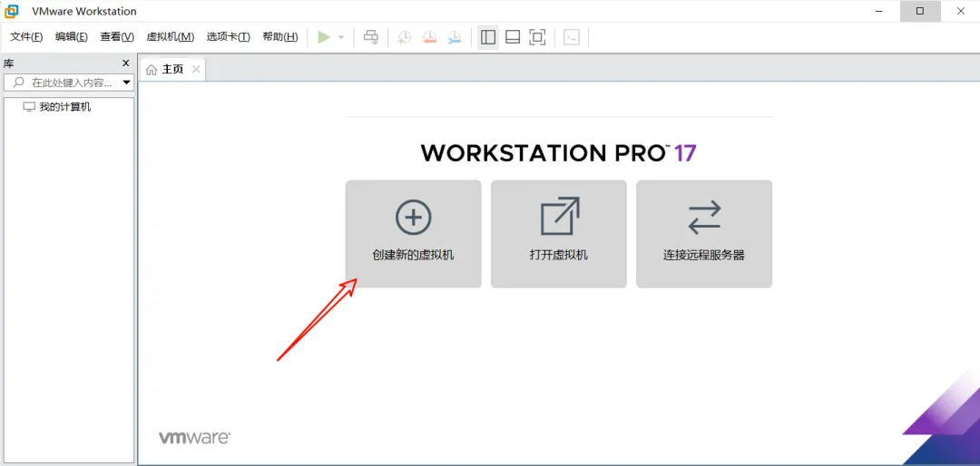Expand the library search filter dropdown
The image size is (980, 466).
(x=127, y=83)
